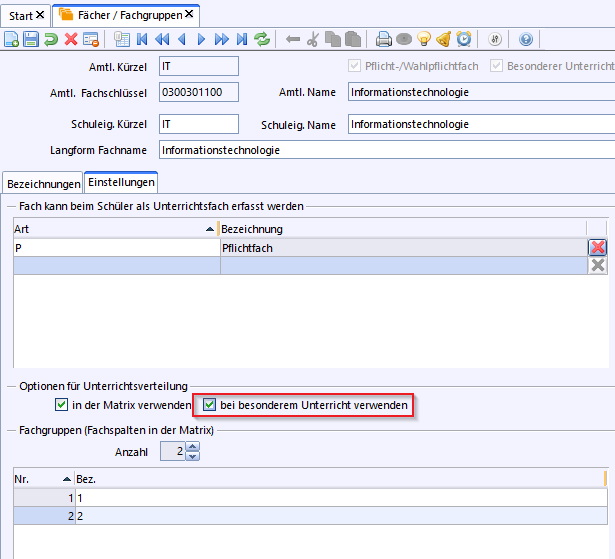Viewport: 615px width, 559px height.
Task: Select the Pflichtfach Bezeichnung cell
Action: [x=404, y=248]
